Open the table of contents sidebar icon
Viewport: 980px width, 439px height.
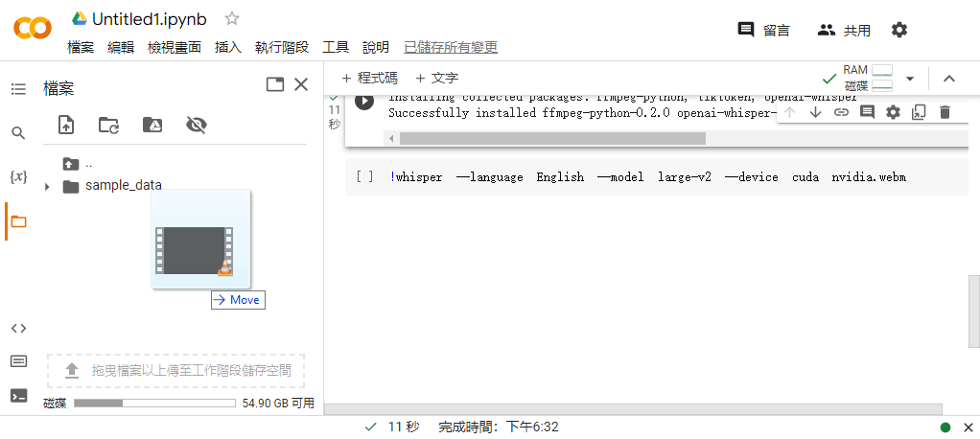click(18, 89)
